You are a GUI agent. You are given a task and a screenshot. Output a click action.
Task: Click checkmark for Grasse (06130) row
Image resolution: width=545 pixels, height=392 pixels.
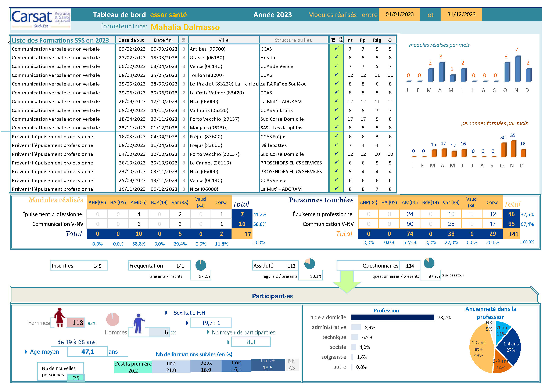coord(337,57)
